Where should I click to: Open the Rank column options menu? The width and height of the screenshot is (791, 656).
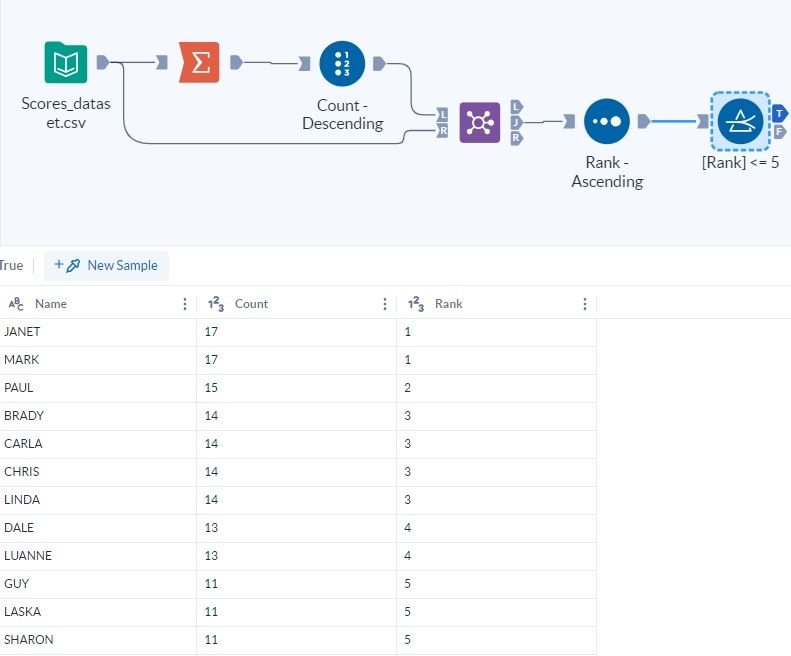(585, 304)
